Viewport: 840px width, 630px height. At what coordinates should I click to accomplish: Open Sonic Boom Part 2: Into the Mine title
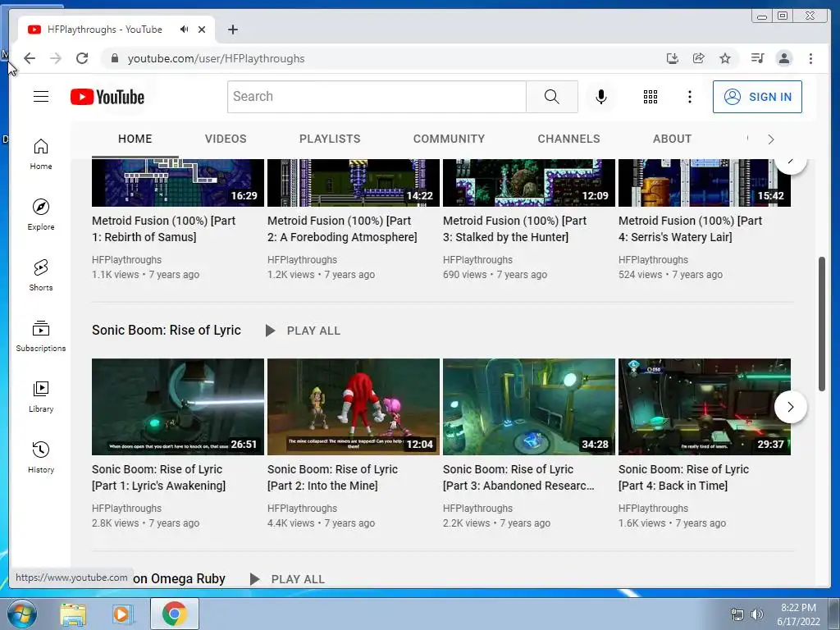pos(333,477)
